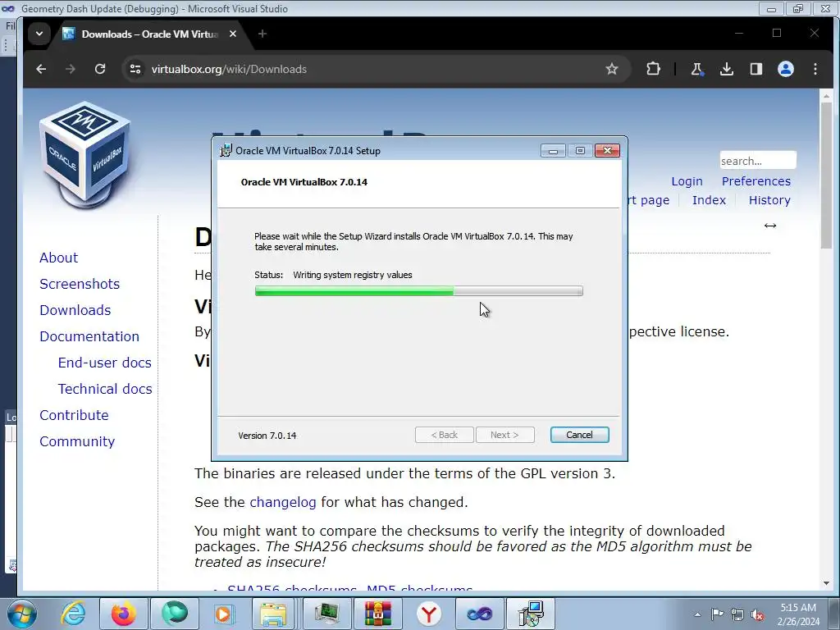This screenshot has height=630, width=840.
Task: Click the web page vertical scrollbar
Action: tap(826, 176)
